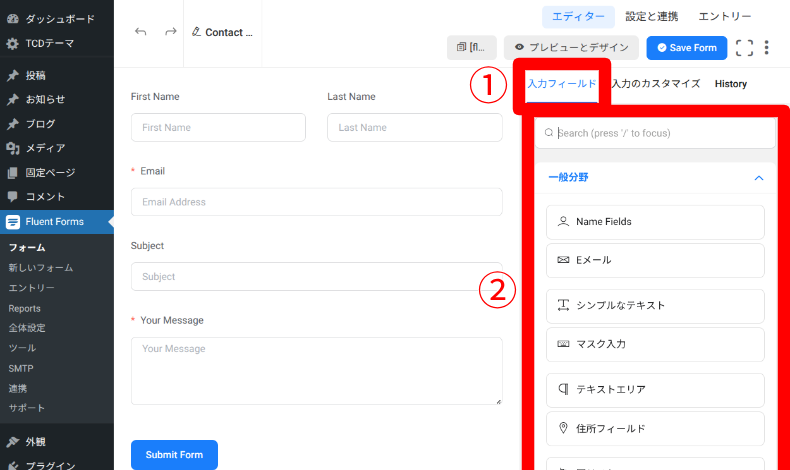Open 全体設定 submenu link
Screen dimensions: 790x470
(27, 328)
